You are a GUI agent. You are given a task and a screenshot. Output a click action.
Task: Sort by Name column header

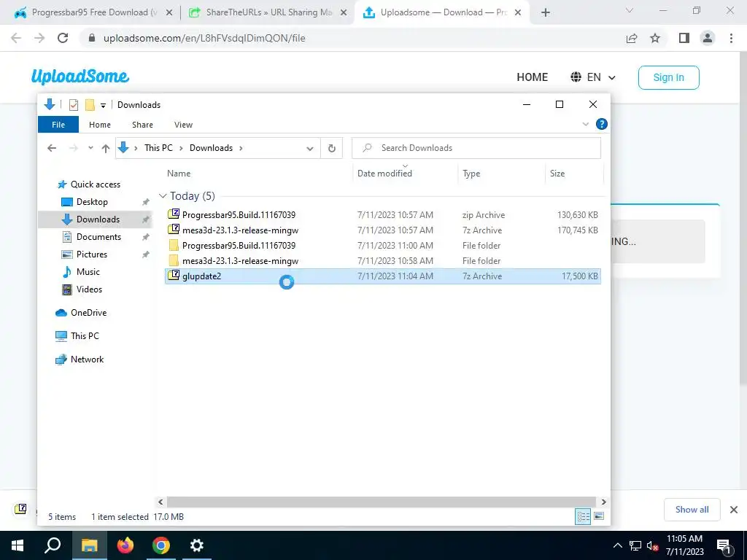(x=179, y=174)
